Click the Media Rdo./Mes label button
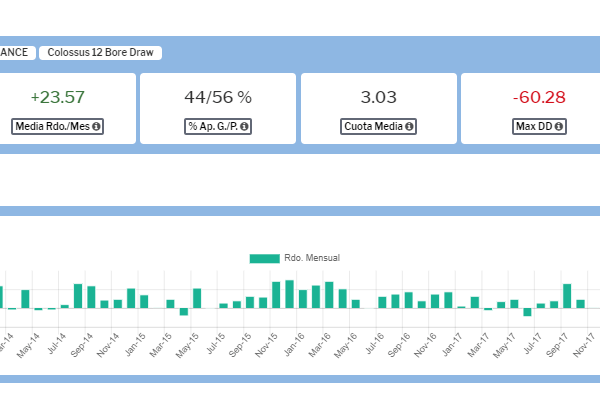 57,126
